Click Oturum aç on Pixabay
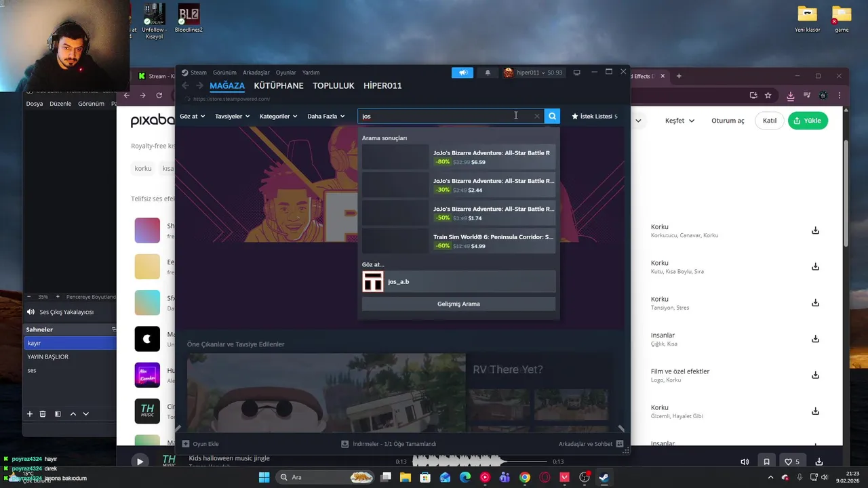Image resolution: width=868 pixels, height=488 pixels. point(728,121)
